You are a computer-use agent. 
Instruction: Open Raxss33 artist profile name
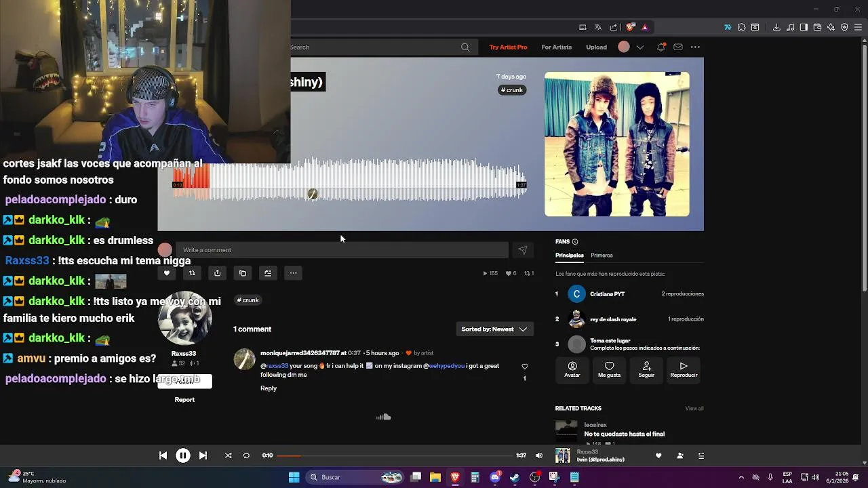point(183,354)
